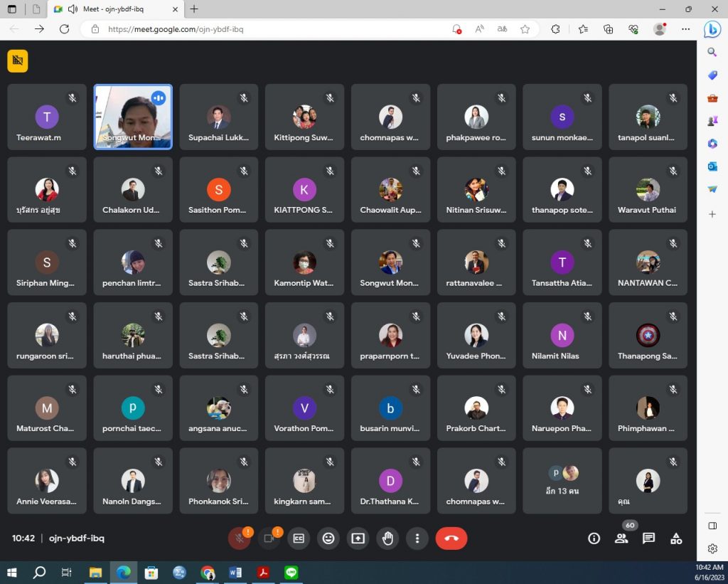The width and height of the screenshot is (728, 584).
Task: Click Kittipong Suw participant name
Action: pyautogui.click(x=303, y=137)
